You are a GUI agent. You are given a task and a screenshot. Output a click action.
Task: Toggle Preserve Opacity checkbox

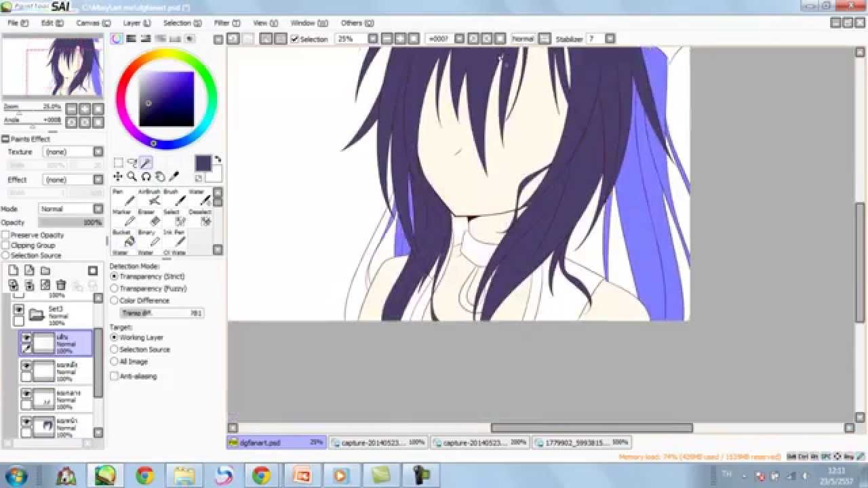click(5, 235)
